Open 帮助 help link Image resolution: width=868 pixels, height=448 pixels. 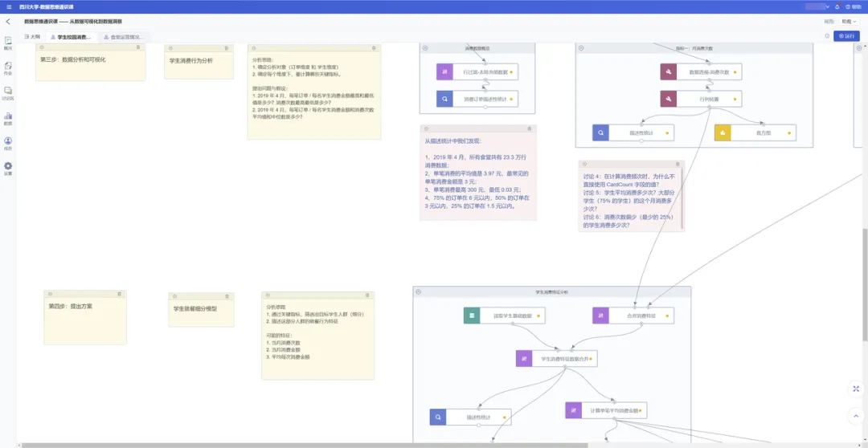[x=853, y=6]
